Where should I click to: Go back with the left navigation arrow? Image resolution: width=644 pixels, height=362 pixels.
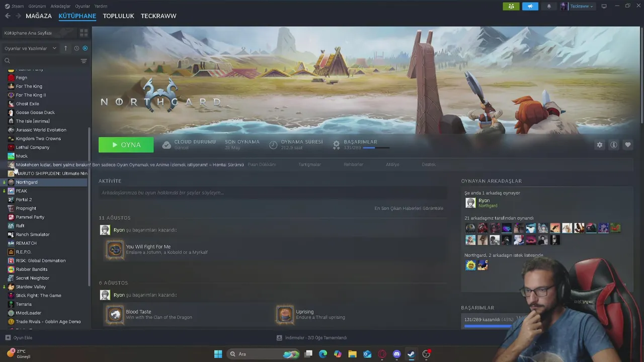pyautogui.click(x=8, y=16)
